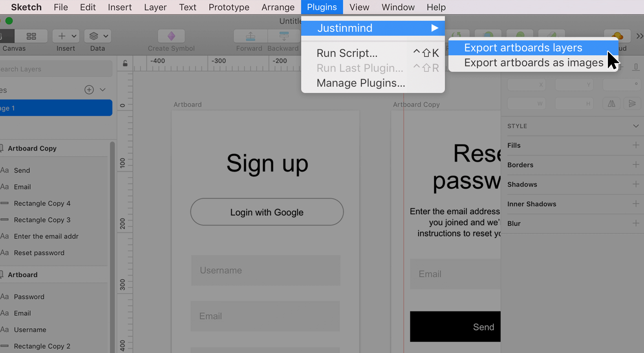The height and width of the screenshot is (353, 644).
Task: Click the W width input field
Action: click(x=526, y=104)
